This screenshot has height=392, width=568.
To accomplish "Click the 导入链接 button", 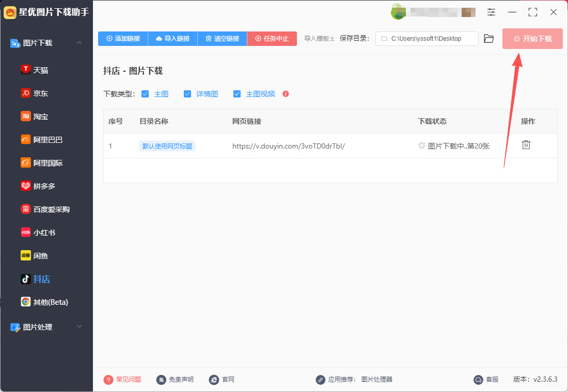I will click(x=172, y=38).
